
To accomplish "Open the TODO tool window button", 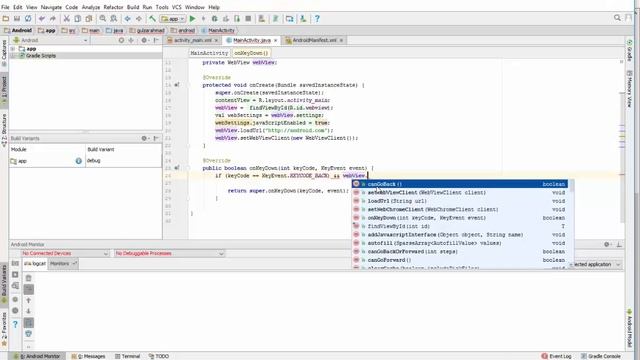I will pyautogui.click(x=159, y=356).
